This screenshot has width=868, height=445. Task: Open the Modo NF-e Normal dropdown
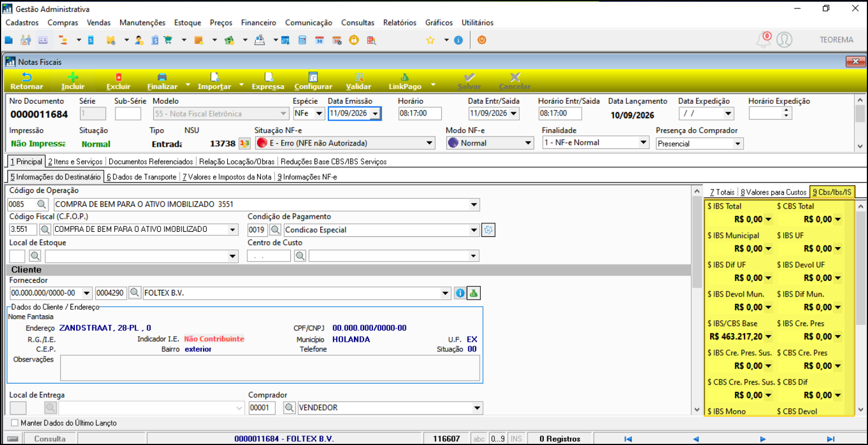[529, 143]
